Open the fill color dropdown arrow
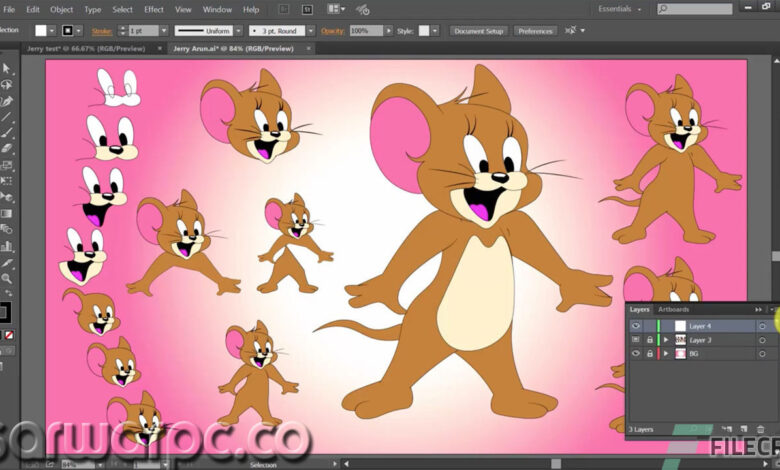This screenshot has height=470, width=780. pyautogui.click(x=52, y=30)
